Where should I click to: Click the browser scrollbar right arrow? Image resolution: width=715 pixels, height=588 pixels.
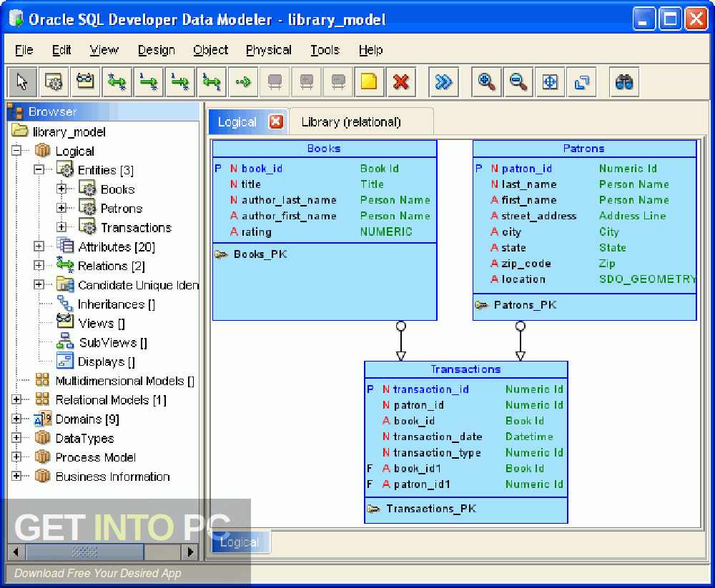(x=190, y=552)
